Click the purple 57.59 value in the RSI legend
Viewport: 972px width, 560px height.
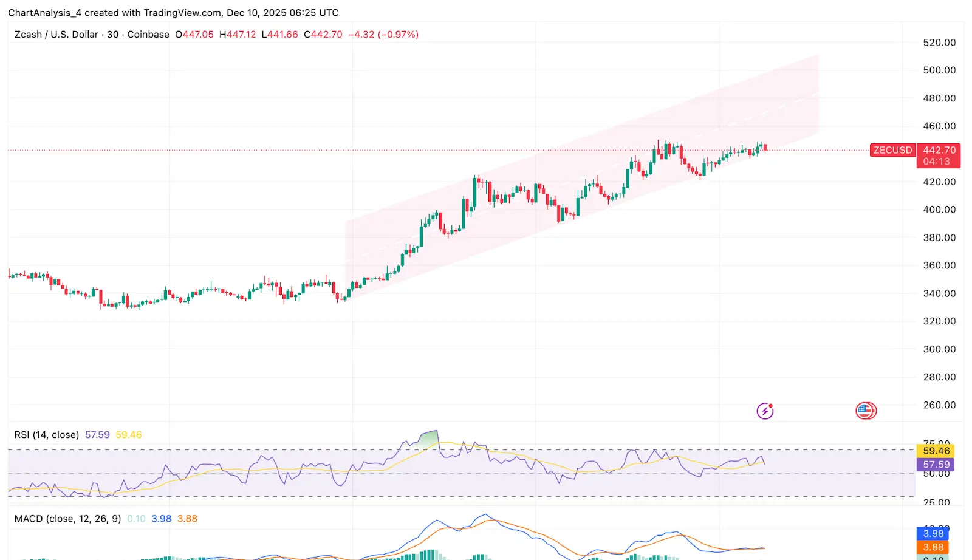click(x=97, y=435)
